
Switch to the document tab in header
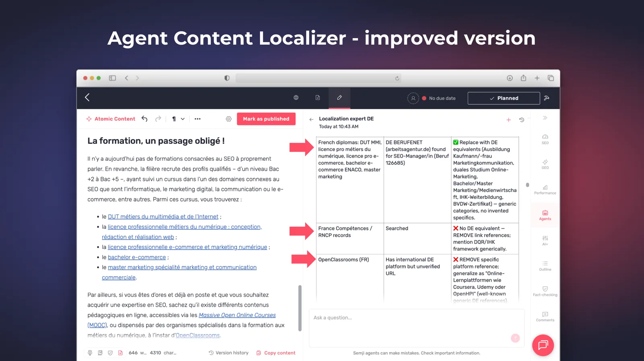point(318,98)
